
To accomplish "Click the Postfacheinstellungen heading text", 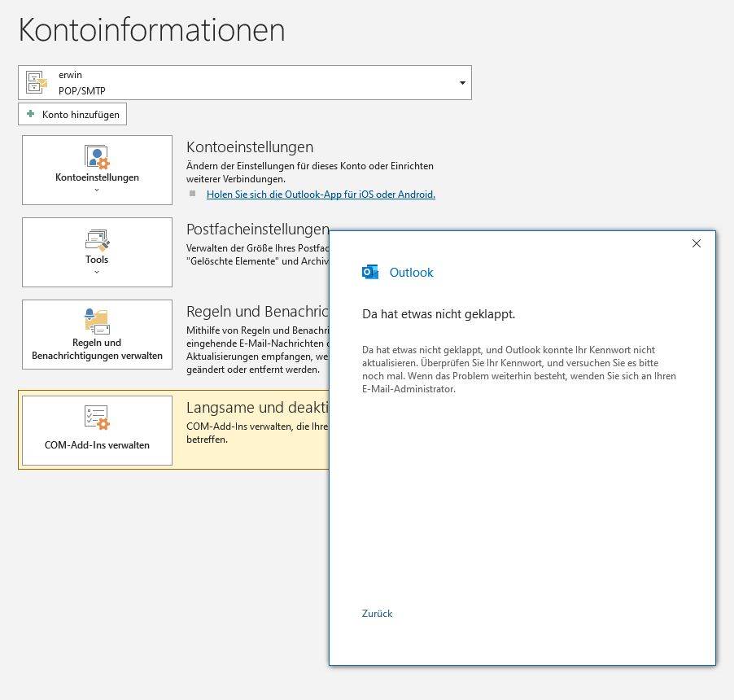I will click(x=258, y=230).
